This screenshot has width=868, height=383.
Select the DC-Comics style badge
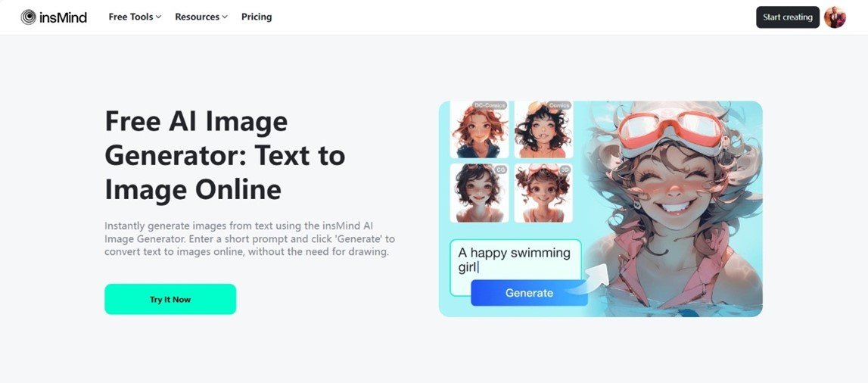[490, 105]
